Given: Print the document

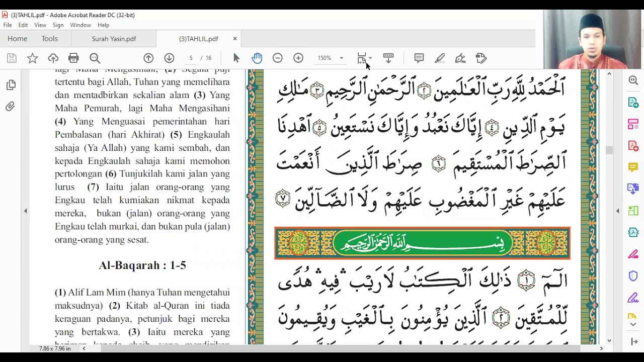Looking at the screenshot, I should 73,58.
